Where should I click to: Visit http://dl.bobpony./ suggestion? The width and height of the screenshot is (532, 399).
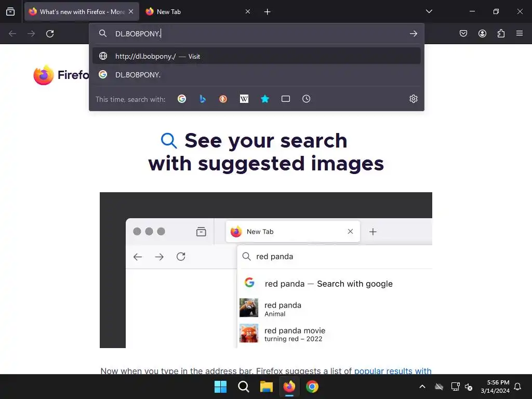coord(257,56)
